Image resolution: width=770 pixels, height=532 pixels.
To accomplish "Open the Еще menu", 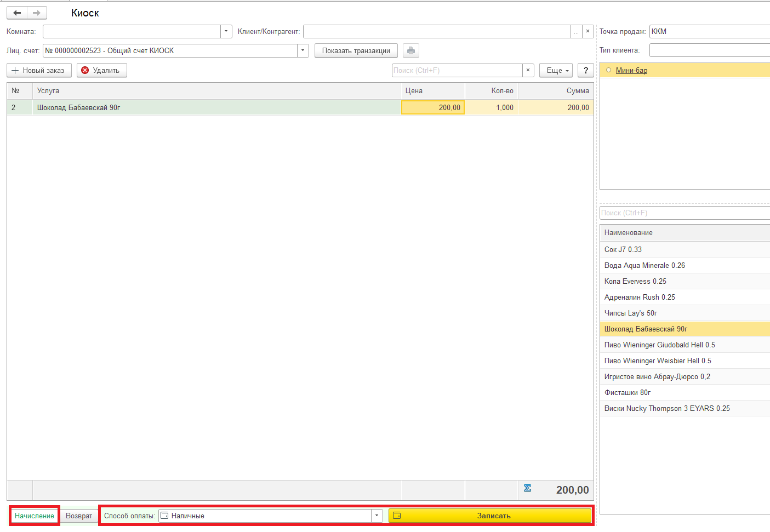I will [556, 70].
